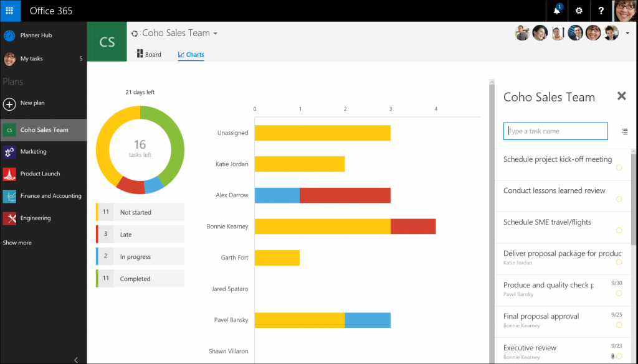638x364 pixels.
Task: Mark Final proposal approval complete
Action: pos(619,325)
